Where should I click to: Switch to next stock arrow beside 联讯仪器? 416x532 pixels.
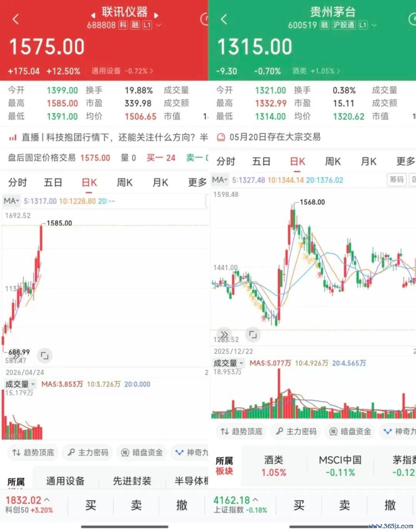pos(156,16)
